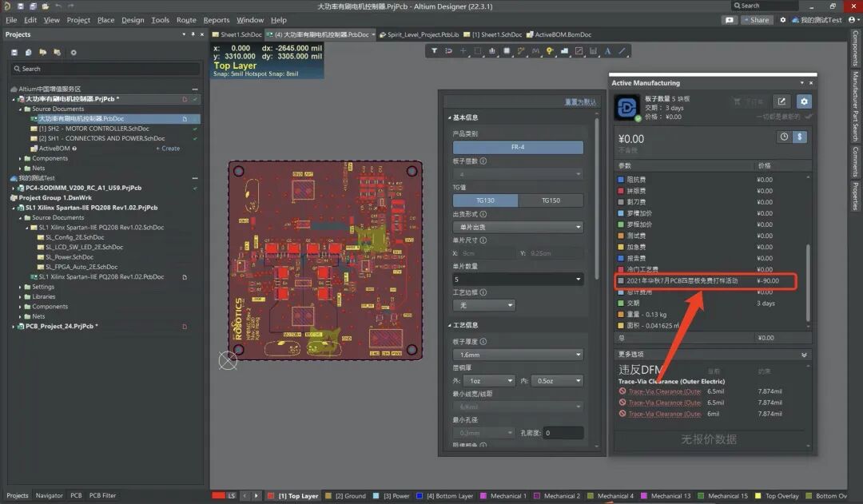Select TG130 option
Image resolution: width=863 pixels, height=504 pixels.
click(485, 200)
